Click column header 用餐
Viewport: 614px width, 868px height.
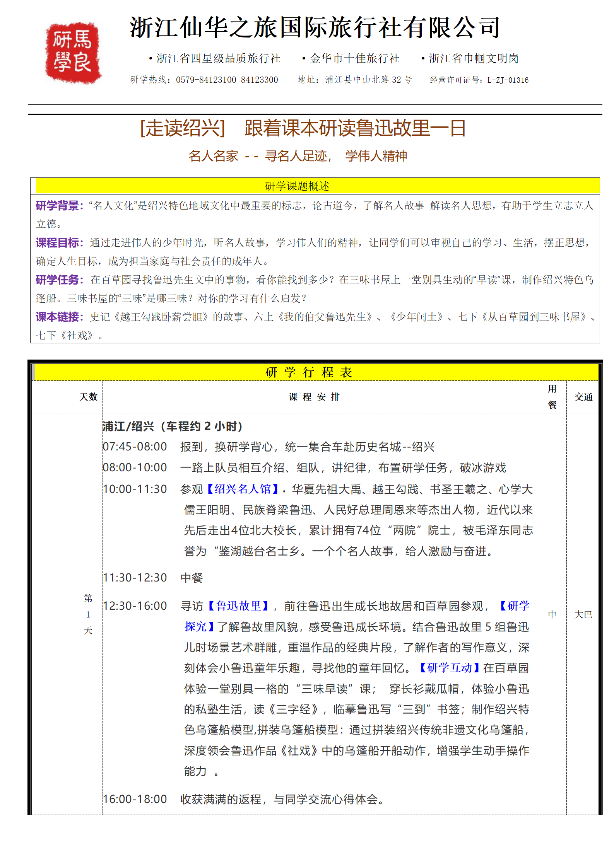coord(552,397)
